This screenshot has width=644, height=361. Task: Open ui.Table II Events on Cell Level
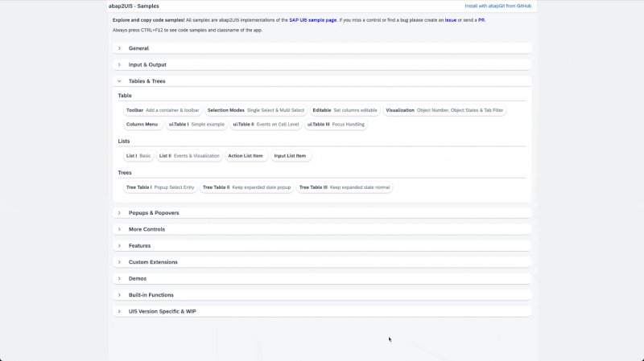click(266, 125)
